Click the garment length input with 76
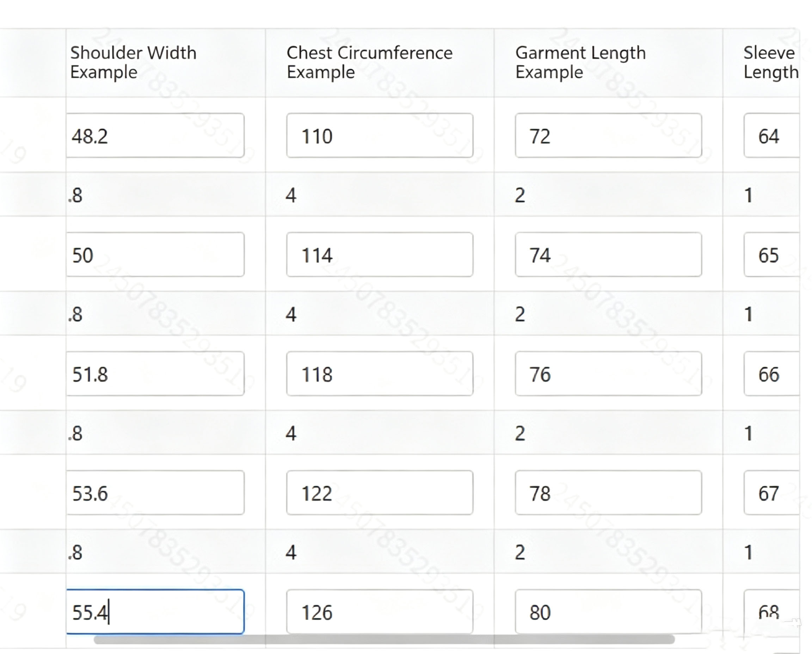This screenshot has width=812, height=654. point(609,374)
